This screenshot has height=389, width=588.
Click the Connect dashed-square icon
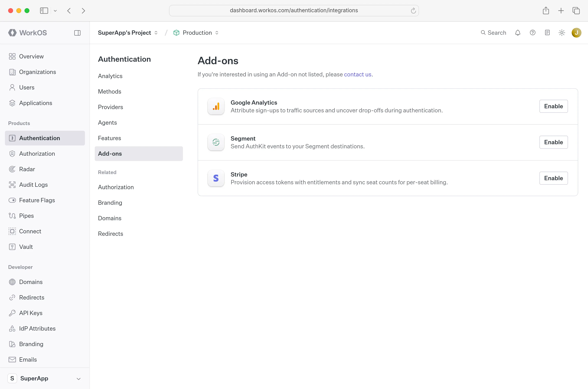(12, 231)
